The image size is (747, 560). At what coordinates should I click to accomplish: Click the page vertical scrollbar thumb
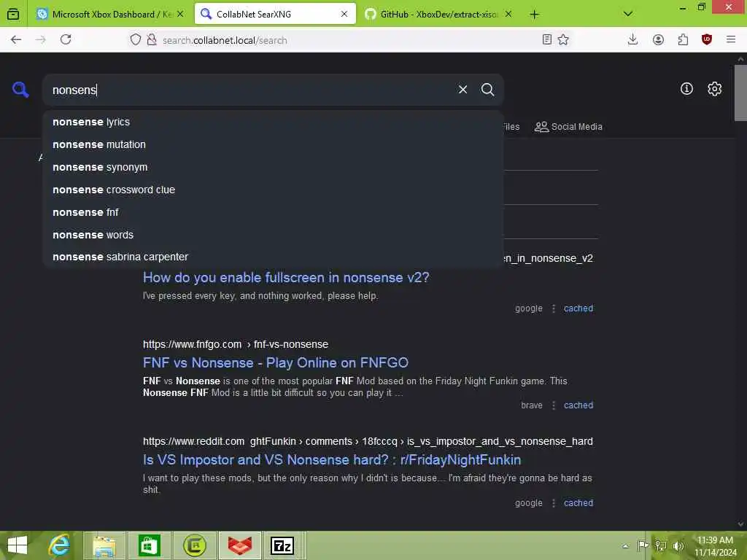[x=740, y=93]
